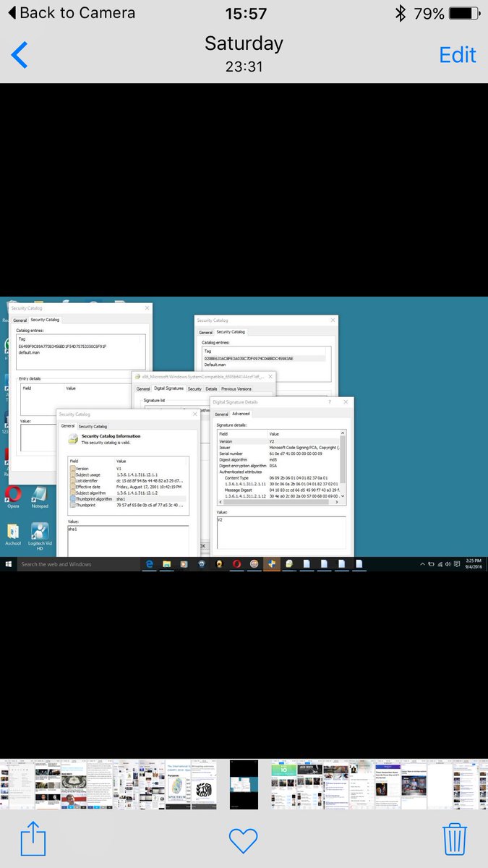Select the Security tab in properties window
Image resolution: width=488 pixels, height=868 pixels.
[x=194, y=389]
